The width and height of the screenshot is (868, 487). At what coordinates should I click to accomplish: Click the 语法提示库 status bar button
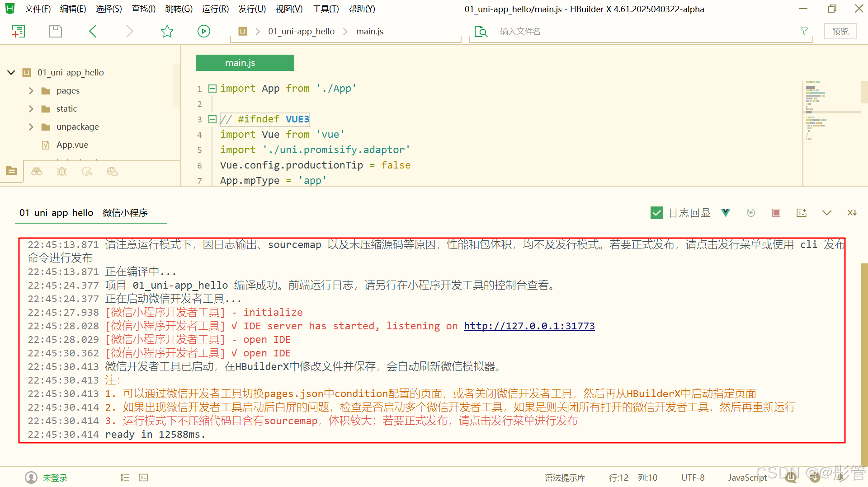click(565, 478)
